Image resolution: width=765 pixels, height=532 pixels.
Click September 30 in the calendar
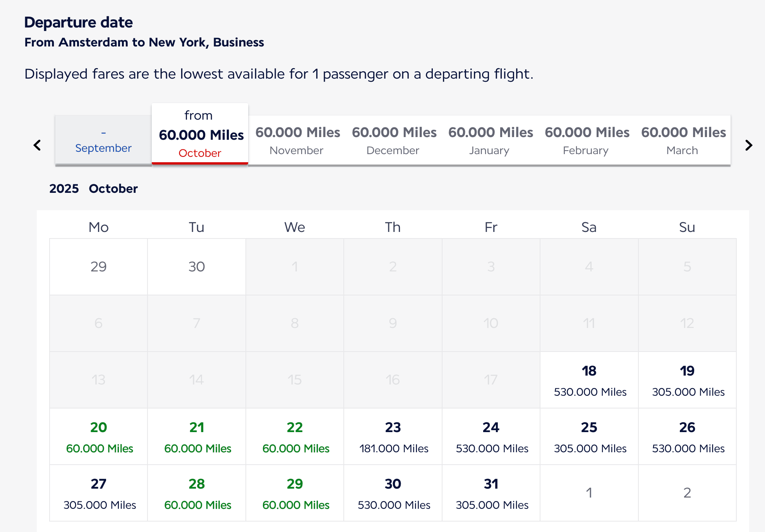(197, 267)
